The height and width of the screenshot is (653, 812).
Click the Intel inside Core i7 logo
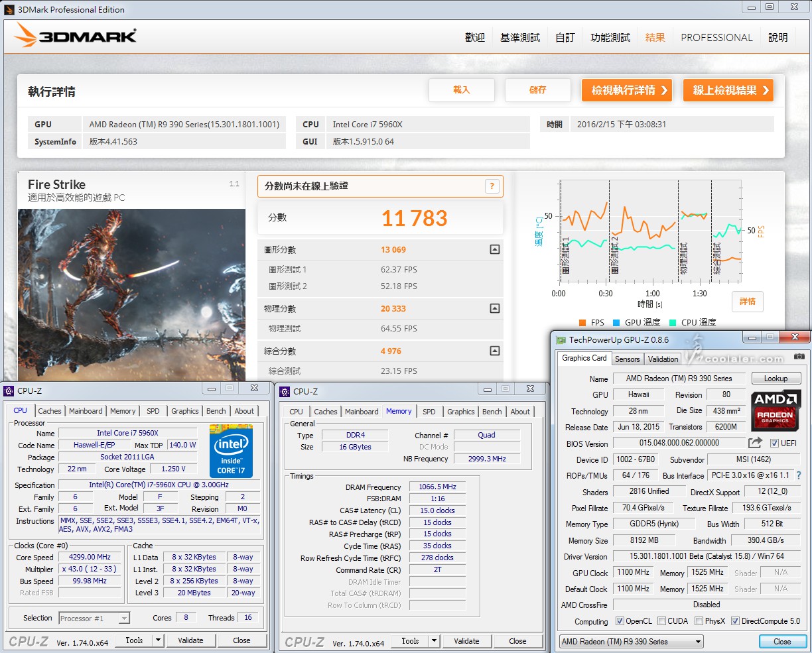point(232,450)
